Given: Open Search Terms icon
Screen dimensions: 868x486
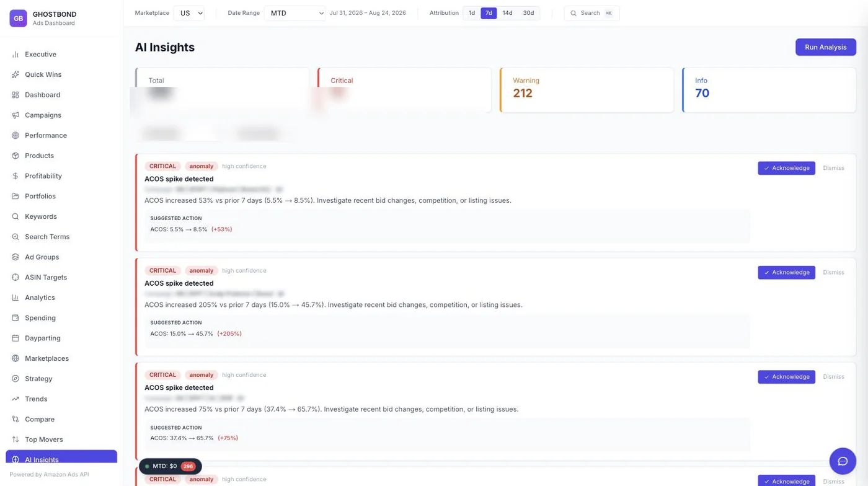Looking at the screenshot, I should coord(15,237).
